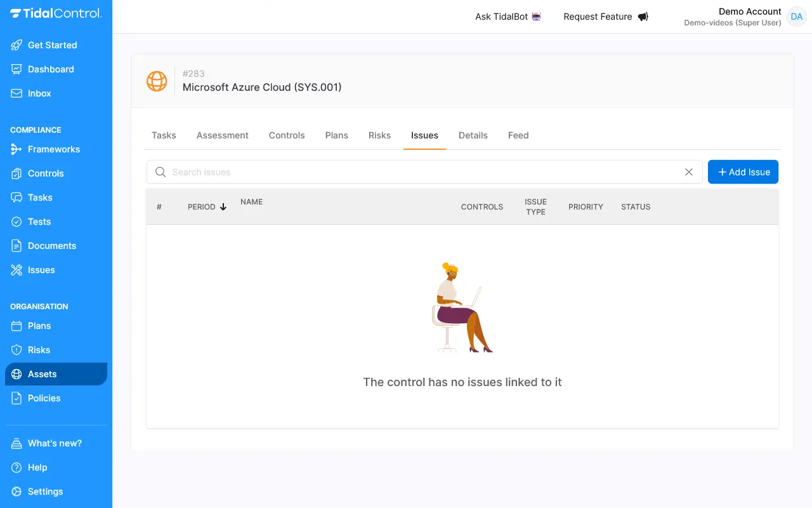Open the Assessment tab
This screenshot has width=812, height=508.
coord(223,135)
